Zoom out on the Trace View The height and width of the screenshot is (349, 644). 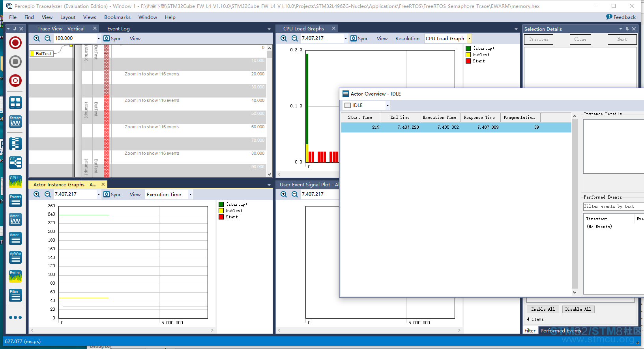tap(48, 38)
